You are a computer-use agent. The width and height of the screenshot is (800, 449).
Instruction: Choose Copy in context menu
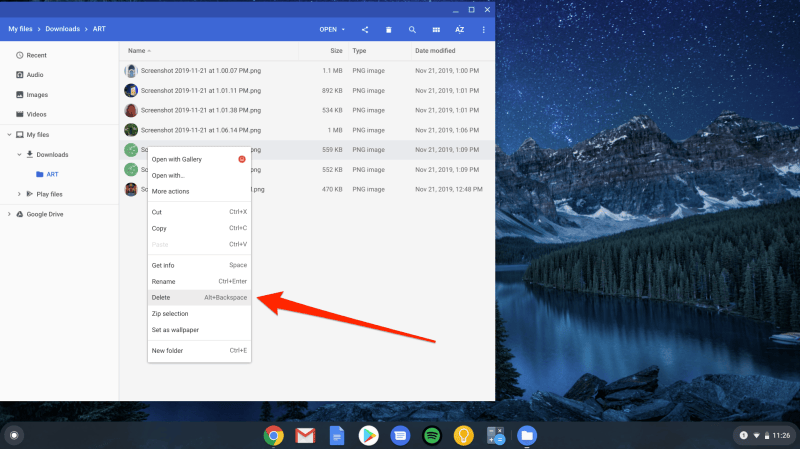click(199, 228)
